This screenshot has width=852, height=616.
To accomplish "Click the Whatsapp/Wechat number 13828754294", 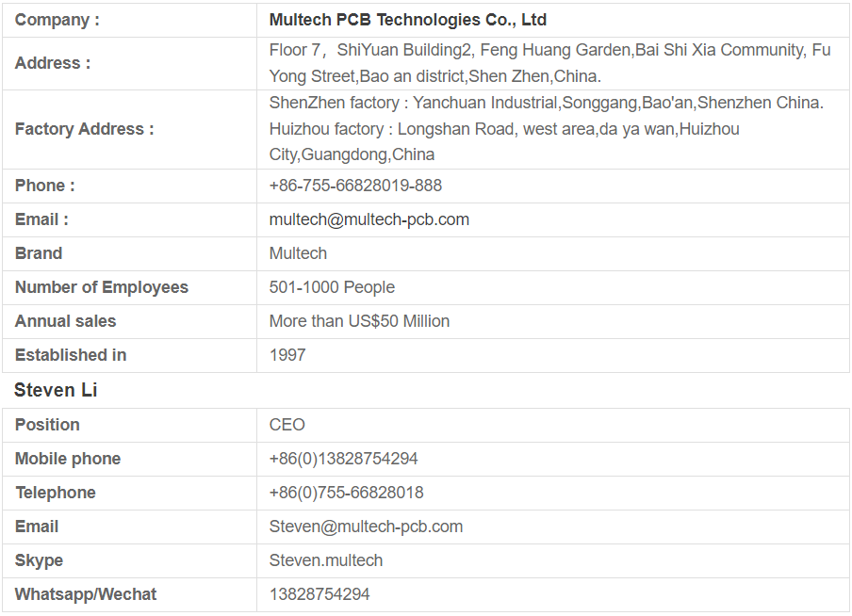I will (x=319, y=594).
